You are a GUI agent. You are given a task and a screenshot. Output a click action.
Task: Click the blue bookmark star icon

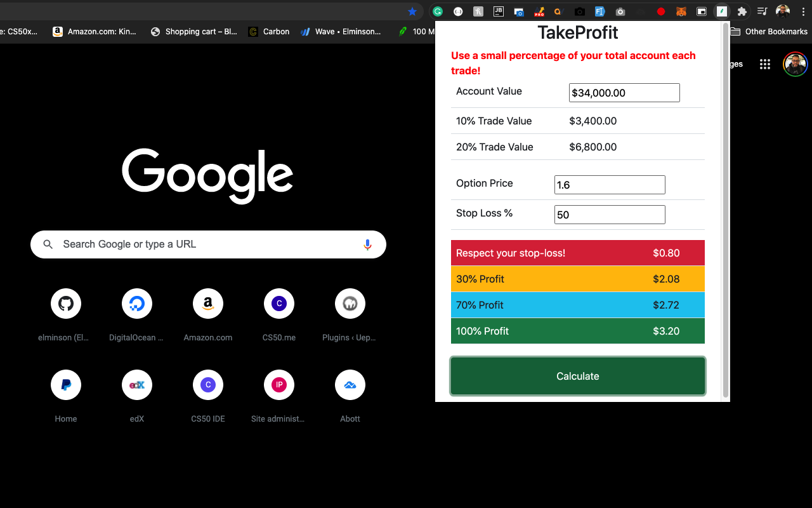(412, 11)
